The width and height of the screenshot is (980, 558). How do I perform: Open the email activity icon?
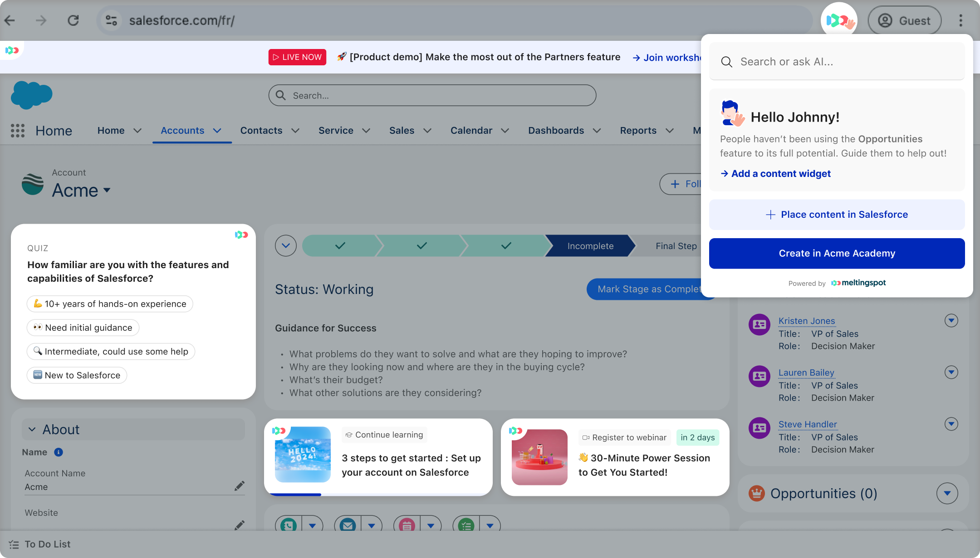coord(348,525)
